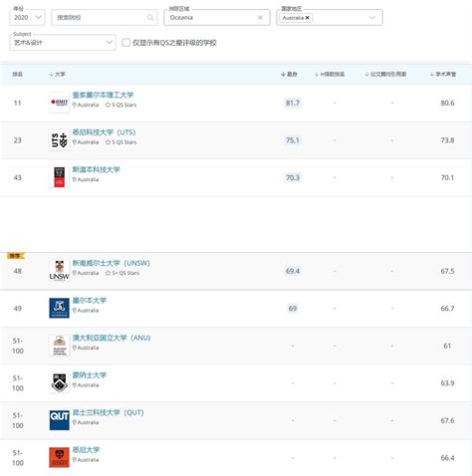Sort by academic reputation column header
The height and width of the screenshot is (476, 472).
pyautogui.click(x=443, y=74)
